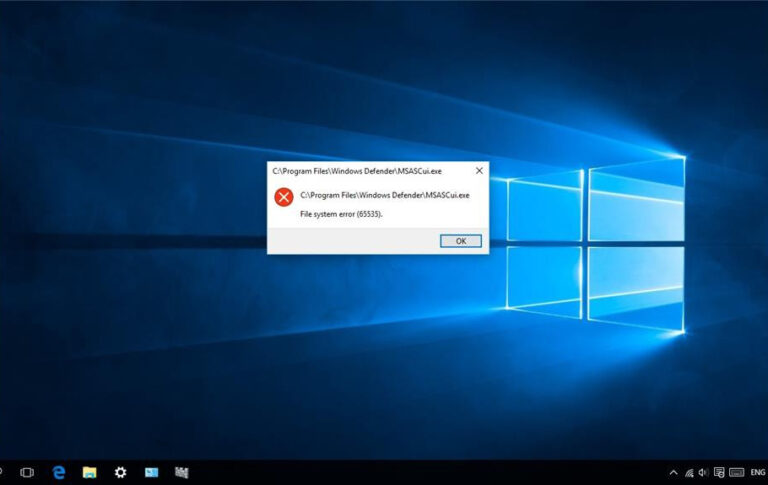The image size is (768, 485).
Task: Open volume control in system tray
Action: click(x=703, y=472)
